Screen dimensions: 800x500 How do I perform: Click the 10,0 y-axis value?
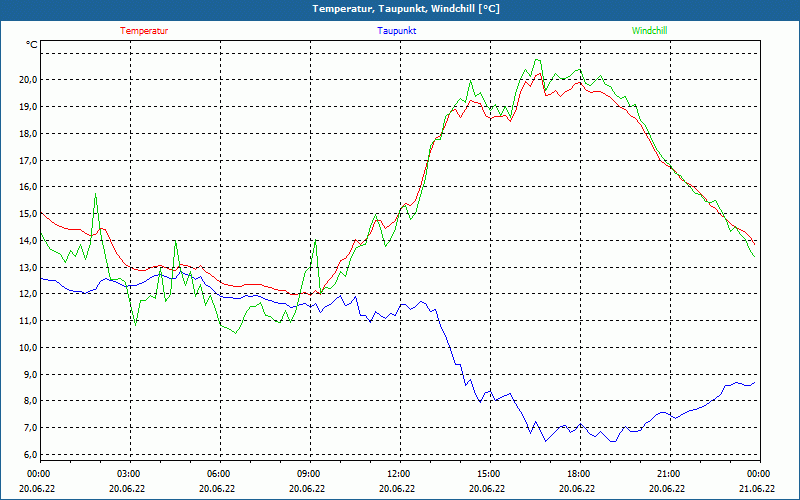28,347
